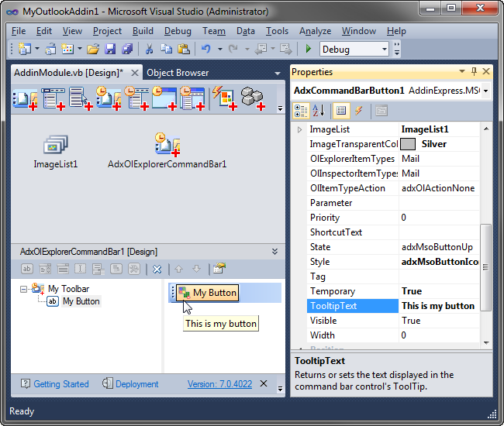This screenshot has height=426, width=504.
Task: Open the Properties window position dropdown
Action: [462, 71]
